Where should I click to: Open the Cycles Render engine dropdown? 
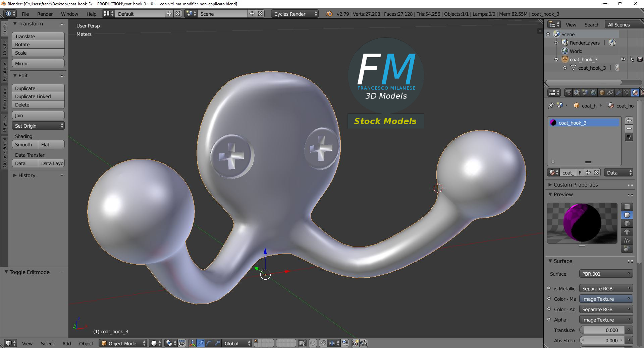tap(295, 14)
